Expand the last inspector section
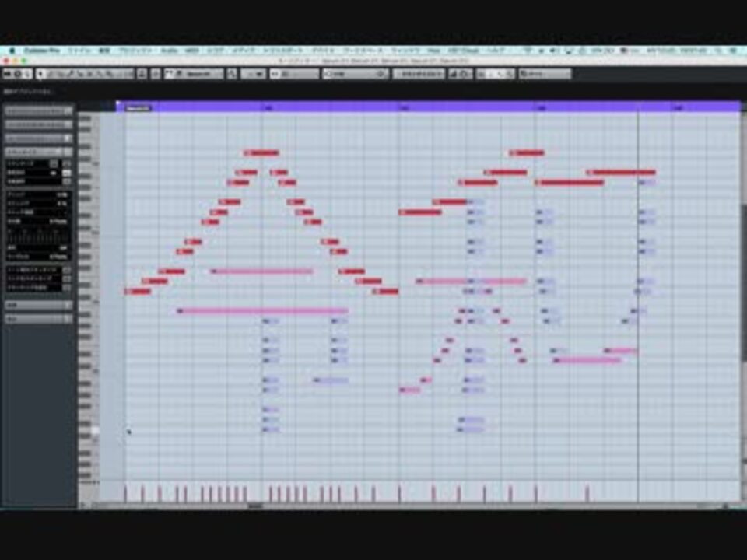The width and height of the screenshot is (747, 560). [x=39, y=319]
